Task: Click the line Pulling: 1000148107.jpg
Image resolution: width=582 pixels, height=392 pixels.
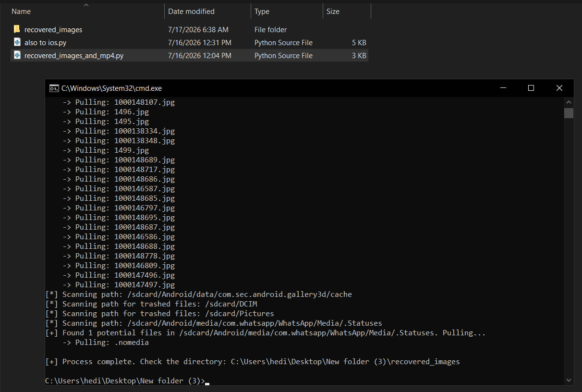Action: (x=119, y=102)
